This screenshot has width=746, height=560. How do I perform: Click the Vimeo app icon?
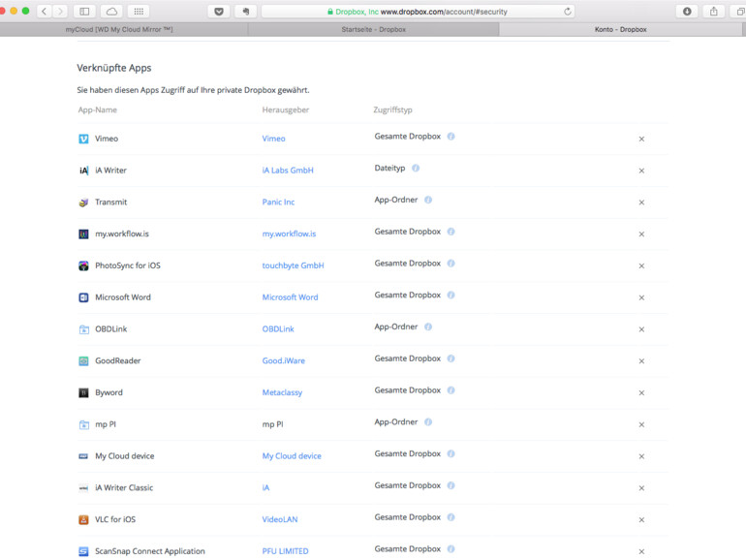coord(83,139)
